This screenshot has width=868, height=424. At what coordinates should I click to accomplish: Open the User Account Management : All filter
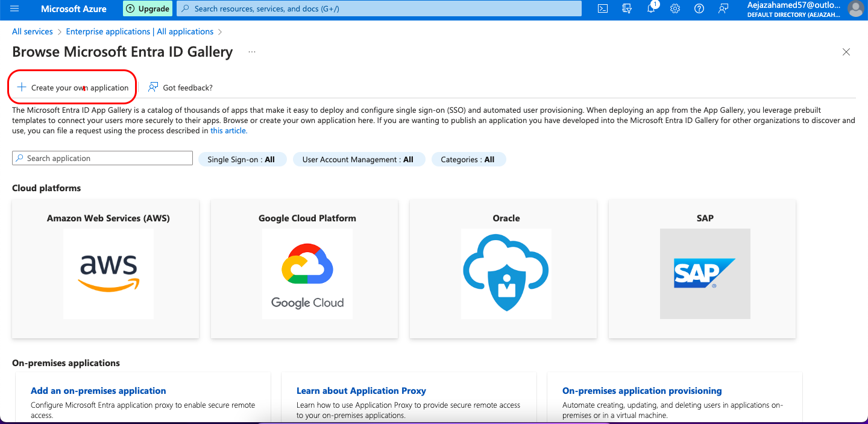pyautogui.click(x=358, y=159)
